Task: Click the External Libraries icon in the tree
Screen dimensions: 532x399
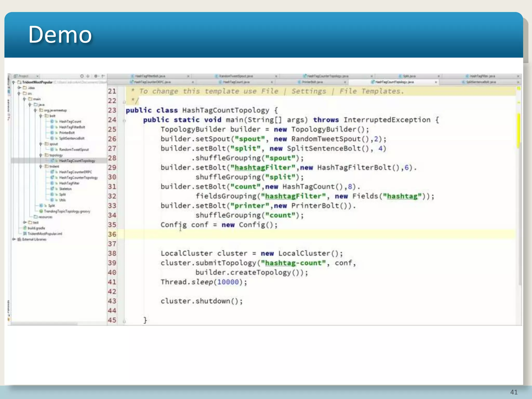Action: (x=19, y=240)
